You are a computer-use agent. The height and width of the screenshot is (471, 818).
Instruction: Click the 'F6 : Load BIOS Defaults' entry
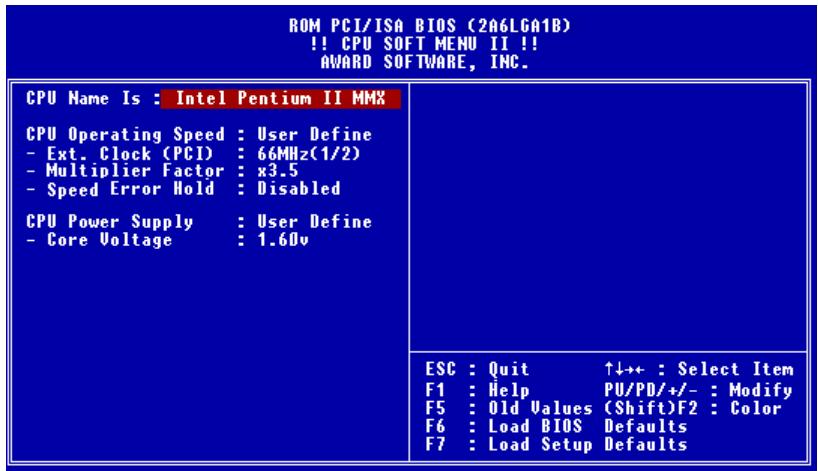(556, 426)
